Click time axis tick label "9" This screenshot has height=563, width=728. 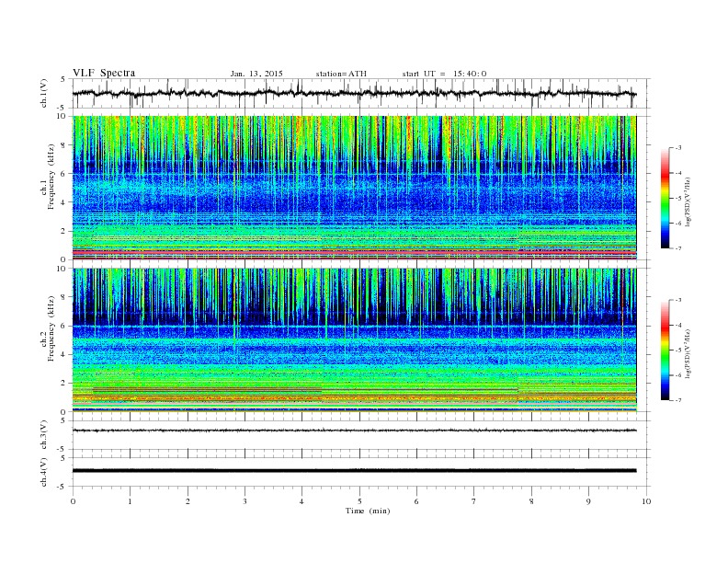click(x=588, y=501)
